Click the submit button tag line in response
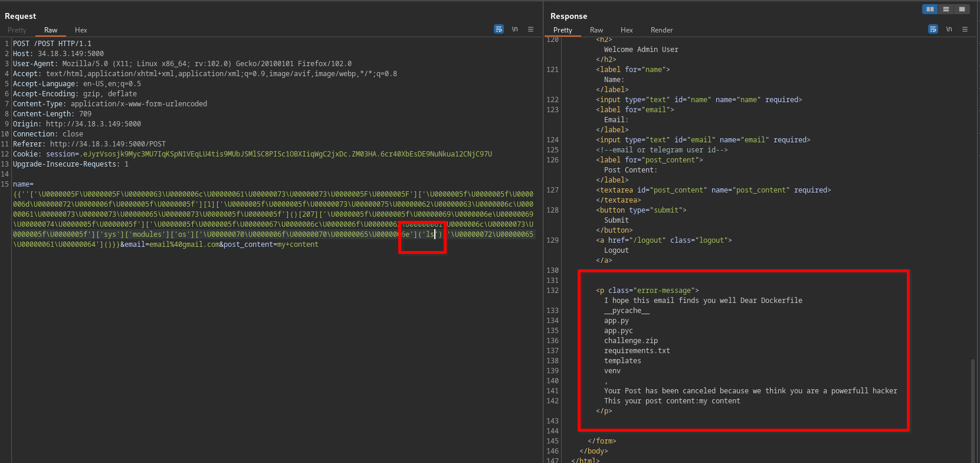Screen dimensions: 980x463 pos(641,210)
